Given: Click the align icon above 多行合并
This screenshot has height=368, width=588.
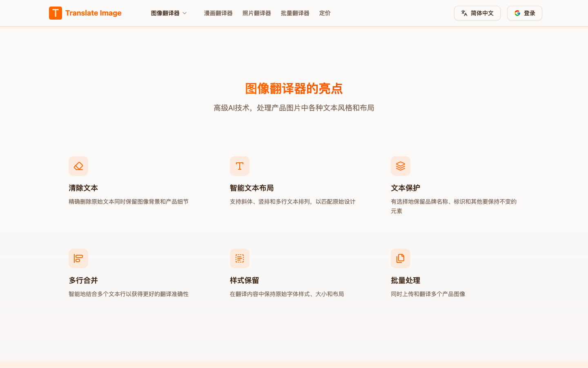Looking at the screenshot, I should tap(78, 258).
